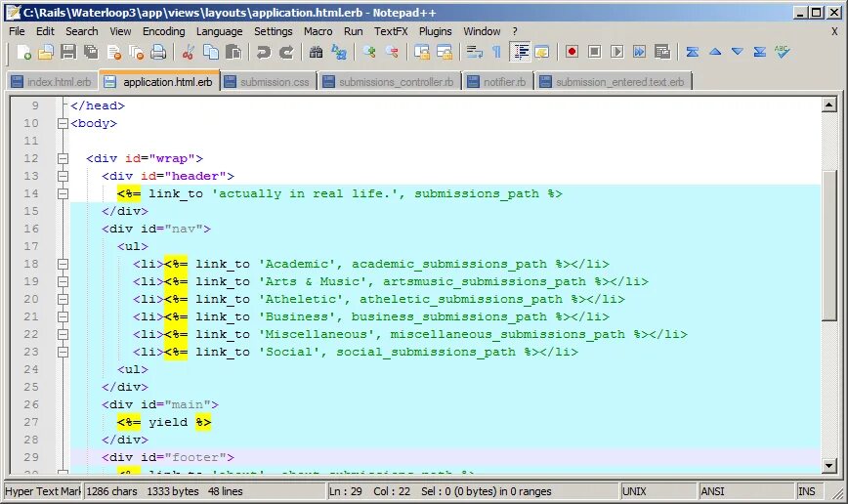
Task: Click the ANSI encoding status field
Action: pyautogui.click(x=745, y=491)
